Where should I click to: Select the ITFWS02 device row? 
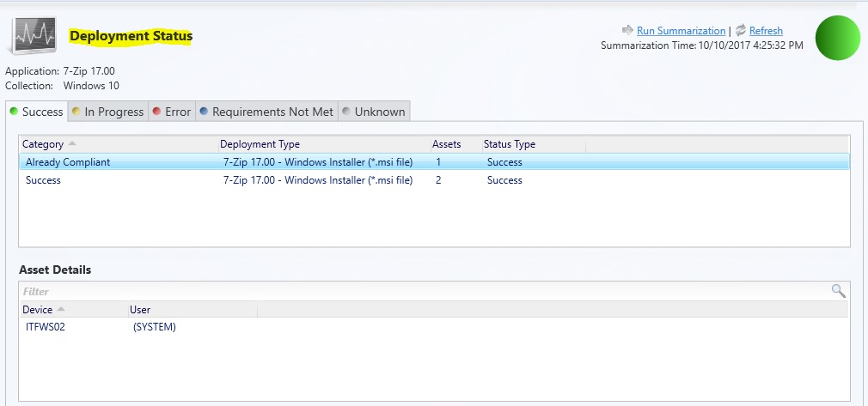(x=435, y=327)
